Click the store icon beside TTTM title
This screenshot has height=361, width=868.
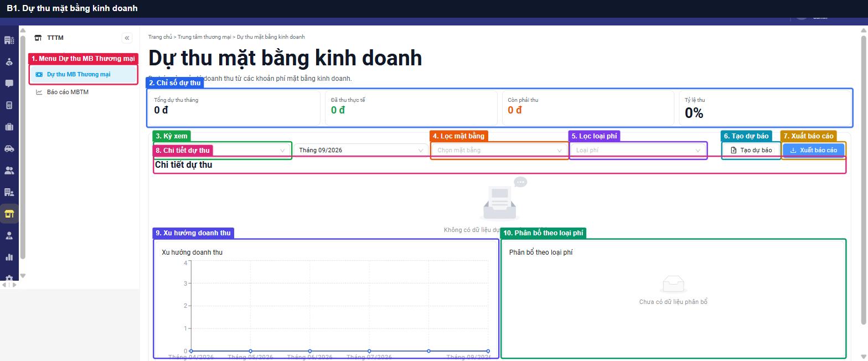pyautogui.click(x=38, y=38)
